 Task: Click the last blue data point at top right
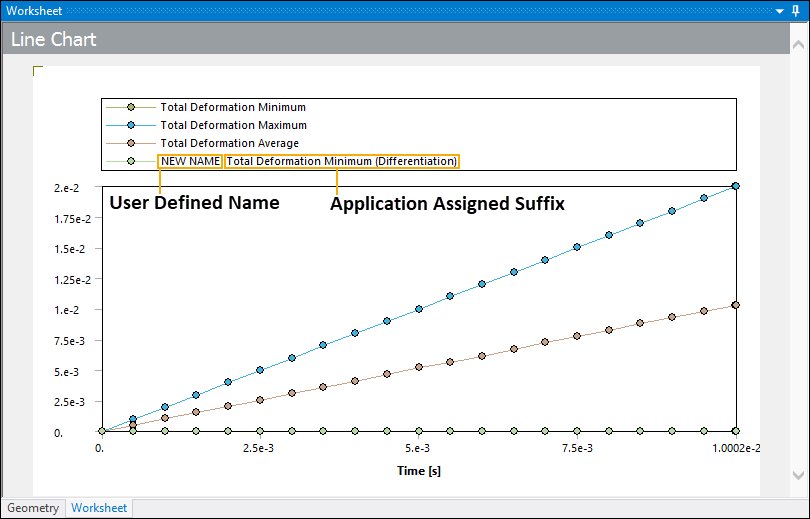click(x=736, y=186)
